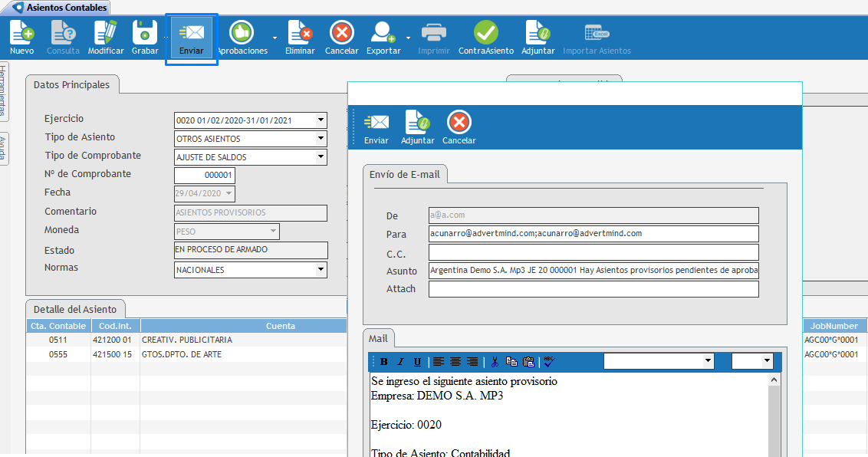Image resolution: width=868 pixels, height=457 pixels.
Task: Toggle italic formatting in mail editor
Action: point(400,362)
